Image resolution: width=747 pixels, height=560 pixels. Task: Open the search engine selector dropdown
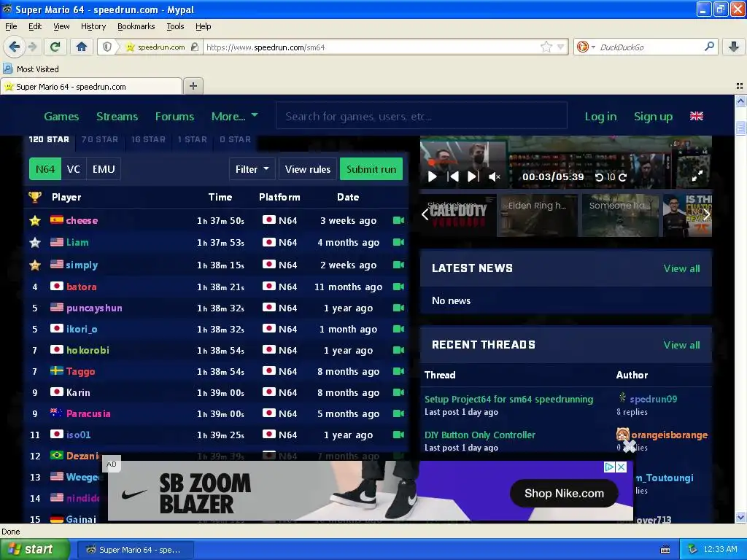586,47
